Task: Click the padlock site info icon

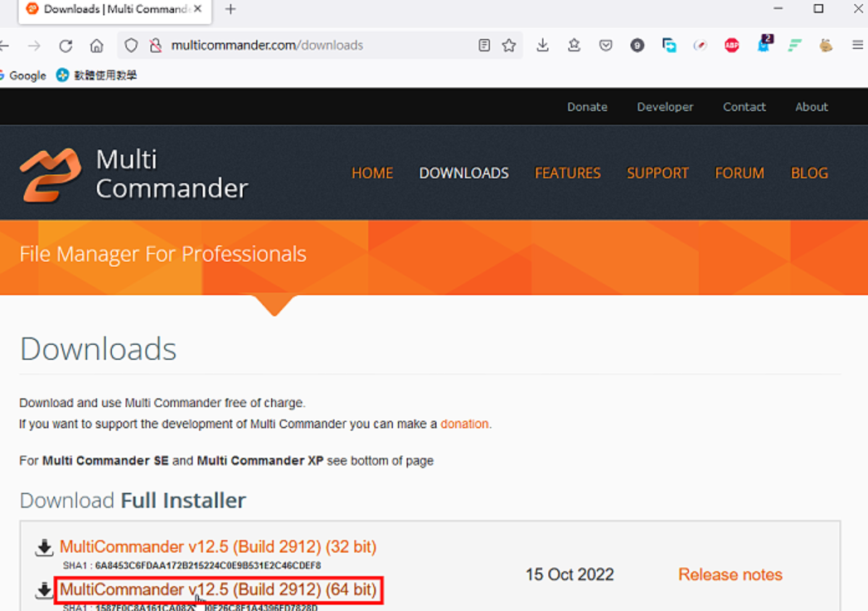Action: tap(156, 46)
